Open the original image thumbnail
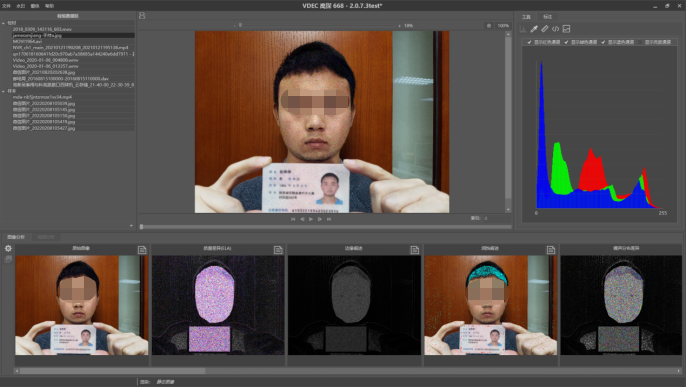 (81, 305)
